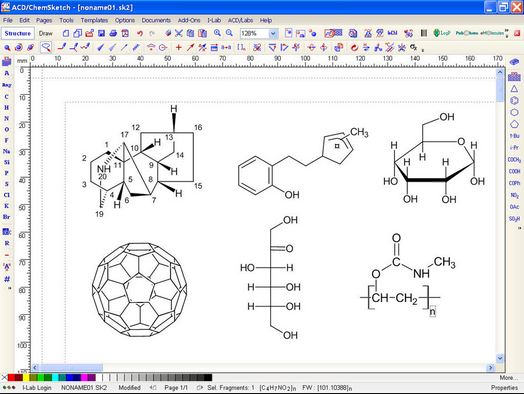Click the vertical scrollbar down arrow
This screenshot has height=394, width=524.
click(x=500, y=358)
